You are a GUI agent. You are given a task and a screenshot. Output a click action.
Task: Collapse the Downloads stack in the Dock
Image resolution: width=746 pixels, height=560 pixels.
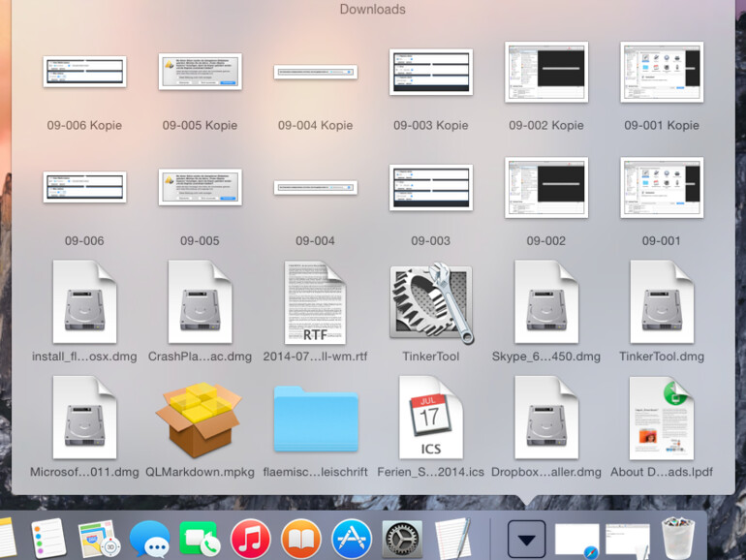[526, 538]
